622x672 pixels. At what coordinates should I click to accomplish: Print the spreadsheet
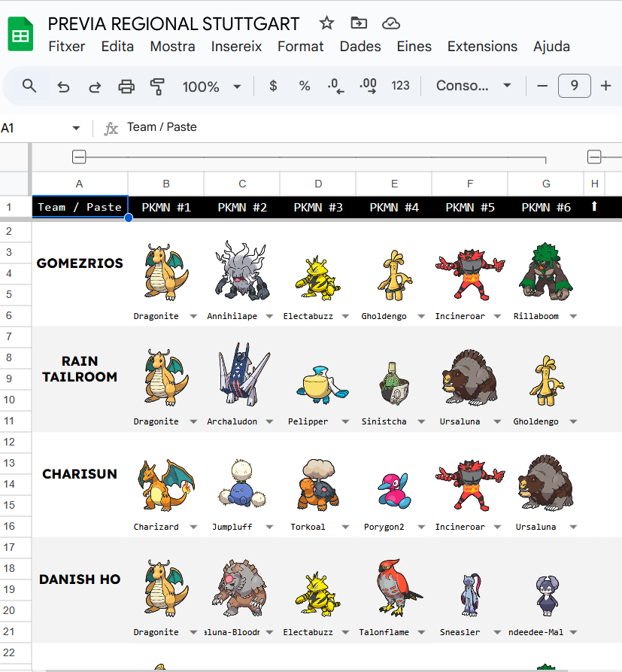[126, 87]
